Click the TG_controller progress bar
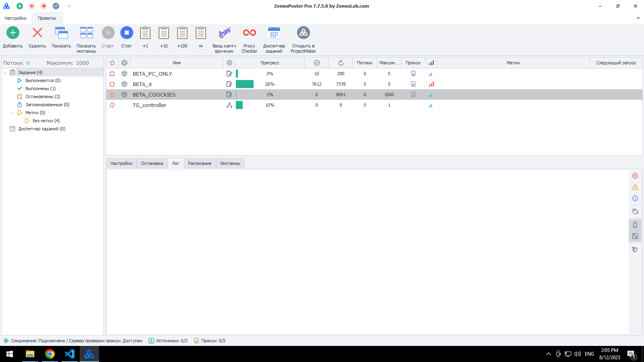The height and width of the screenshot is (362, 644). tap(239, 105)
